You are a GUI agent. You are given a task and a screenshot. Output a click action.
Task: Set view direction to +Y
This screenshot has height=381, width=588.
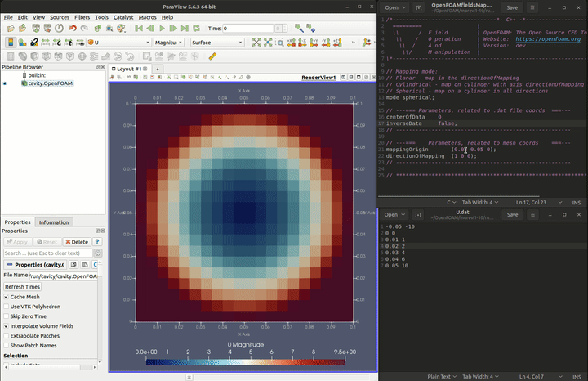(x=314, y=43)
